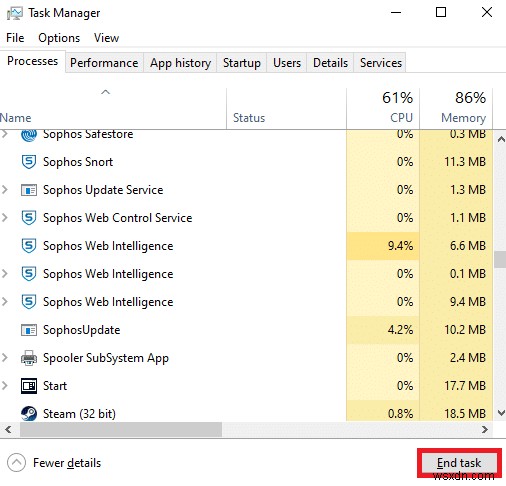Expand the Spooler SubSystem App group

point(5,358)
